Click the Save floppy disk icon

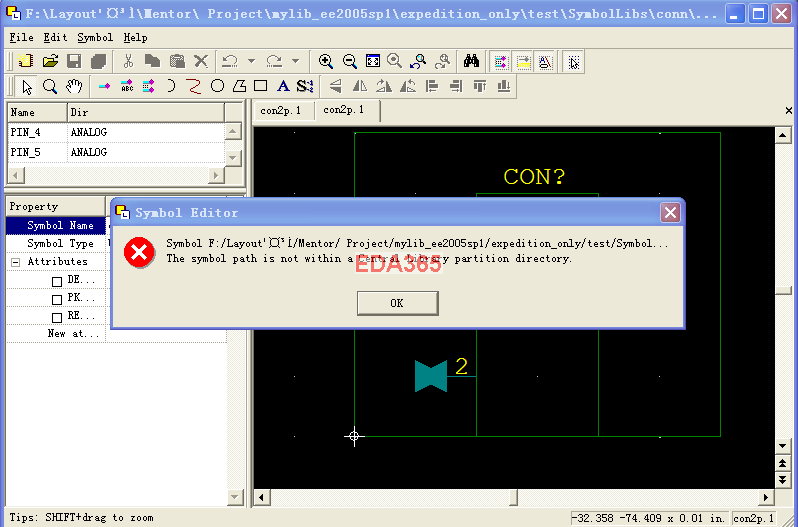pyautogui.click(x=74, y=62)
